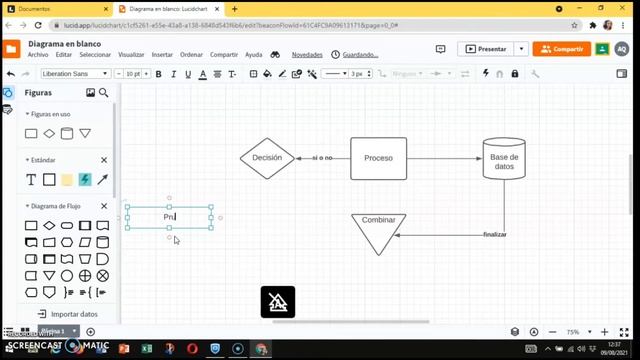This screenshot has height=360, width=640.
Task: Select the Text T shape in Estándar
Action: click(x=31, y=180)
